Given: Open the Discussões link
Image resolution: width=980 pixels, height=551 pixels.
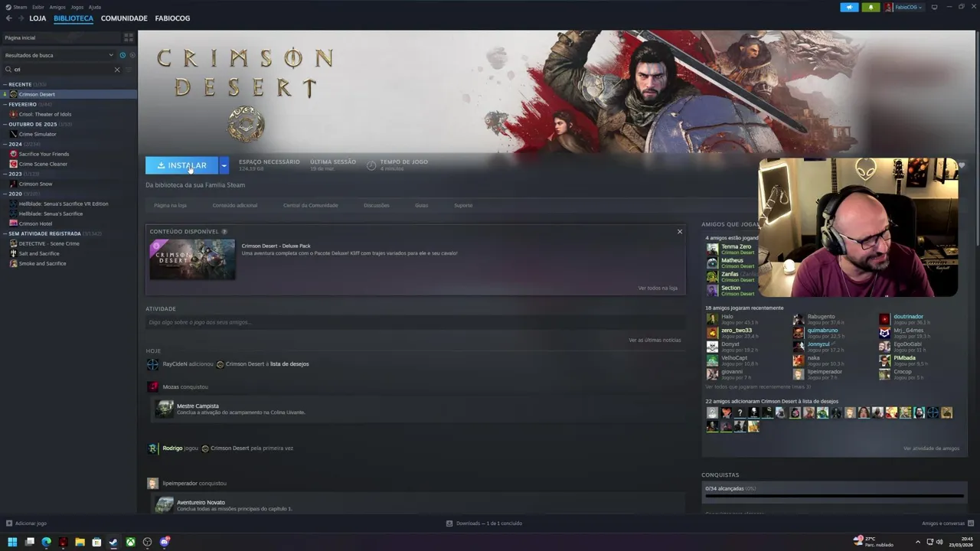Looking at the screenshot, I should pyautogui.click(x=376, y=205).
